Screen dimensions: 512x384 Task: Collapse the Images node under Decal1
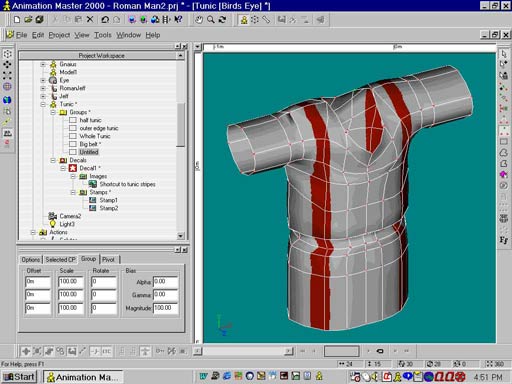(x=73, y=176)
